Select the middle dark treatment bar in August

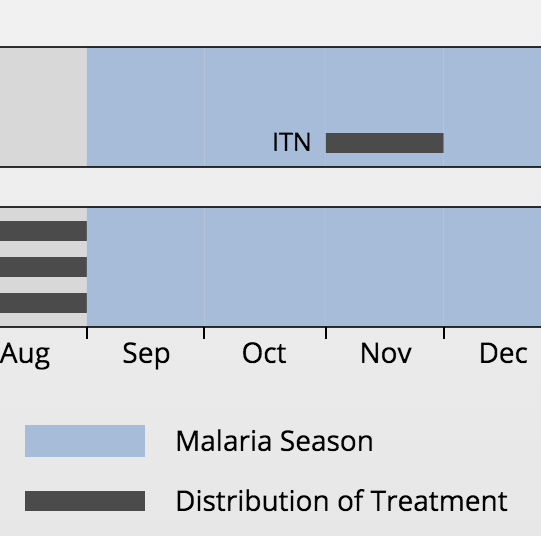pos(43,267)
